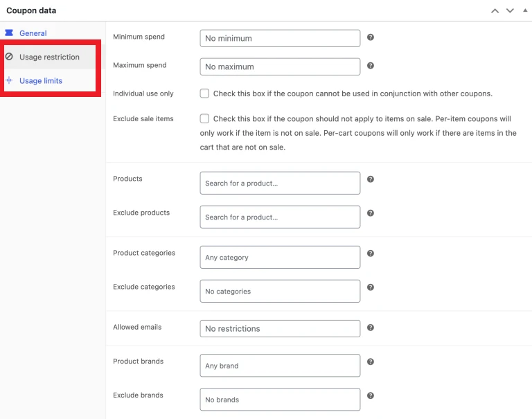Click the help icon beside Maximum spend
The height and width of the screenshot is (419, 532).
pos(371,66)
